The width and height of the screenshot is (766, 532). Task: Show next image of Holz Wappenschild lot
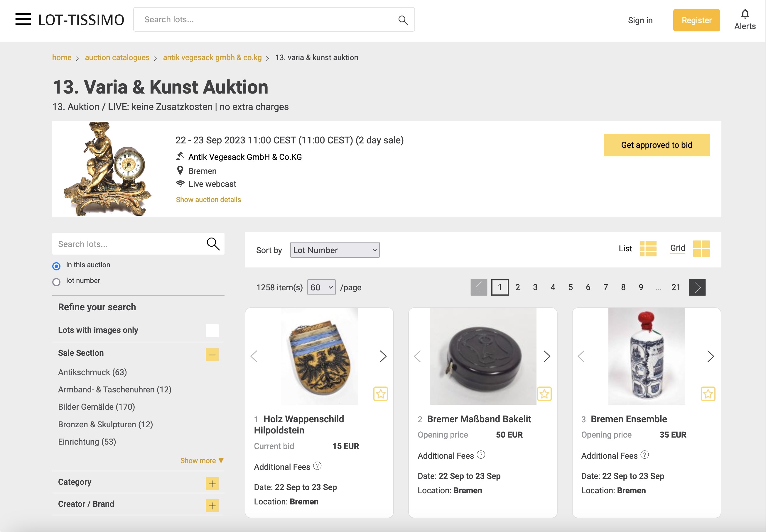tap(383, 356)
